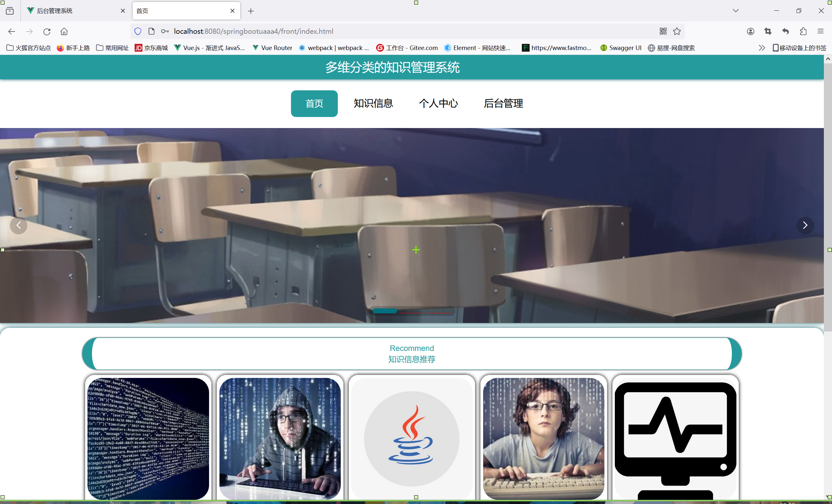Viewport: 832px width, 504px height.
Task: Click the screenshot crop toolbar icon
Action: pos(768,32)
